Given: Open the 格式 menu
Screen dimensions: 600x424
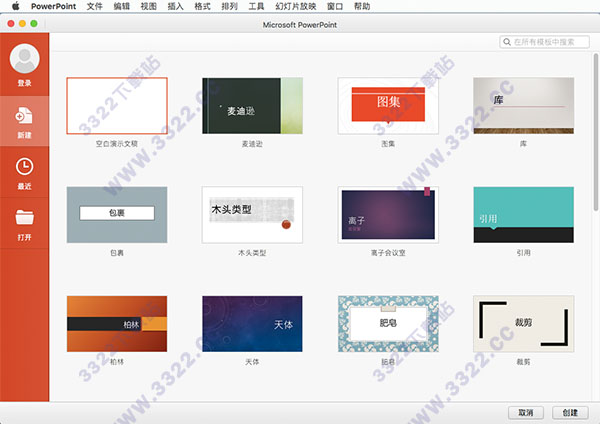Looking at the screenshot, I should tap(202, 6).
